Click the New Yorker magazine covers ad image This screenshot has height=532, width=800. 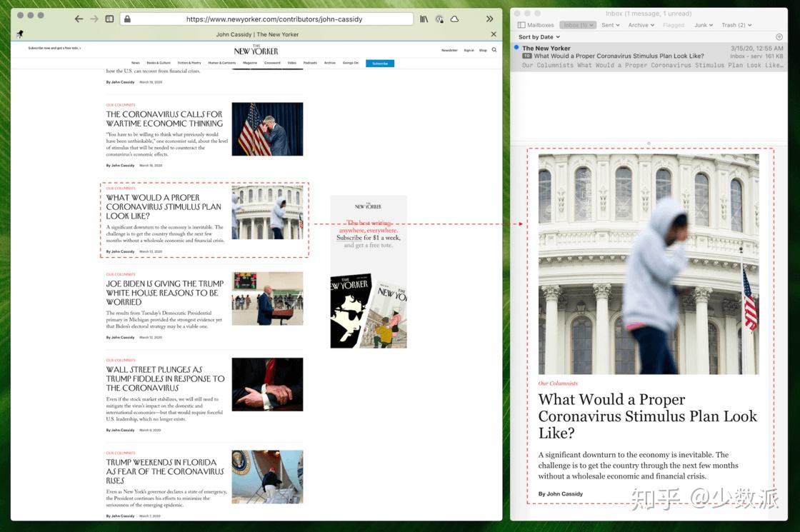pyautogui.click(x=369, y=311)
